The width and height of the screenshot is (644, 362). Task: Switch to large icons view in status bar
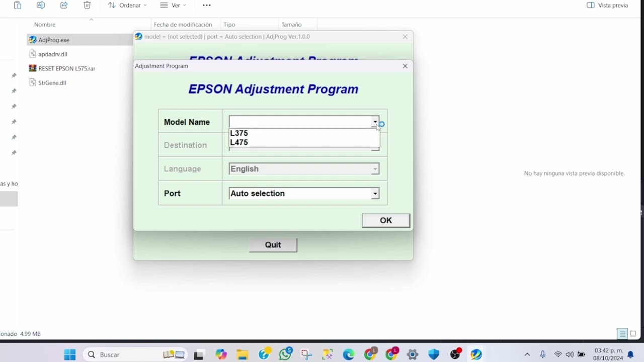click(633, 334)
